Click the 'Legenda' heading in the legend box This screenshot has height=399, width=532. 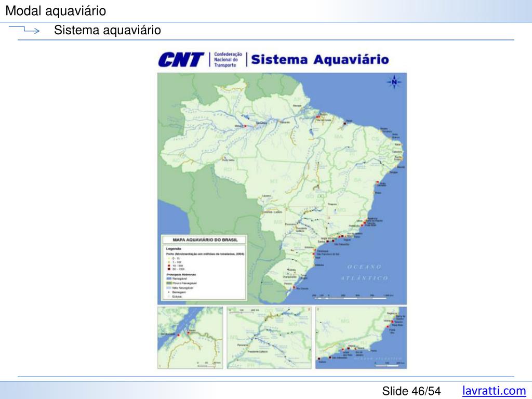tap(174, 249)
